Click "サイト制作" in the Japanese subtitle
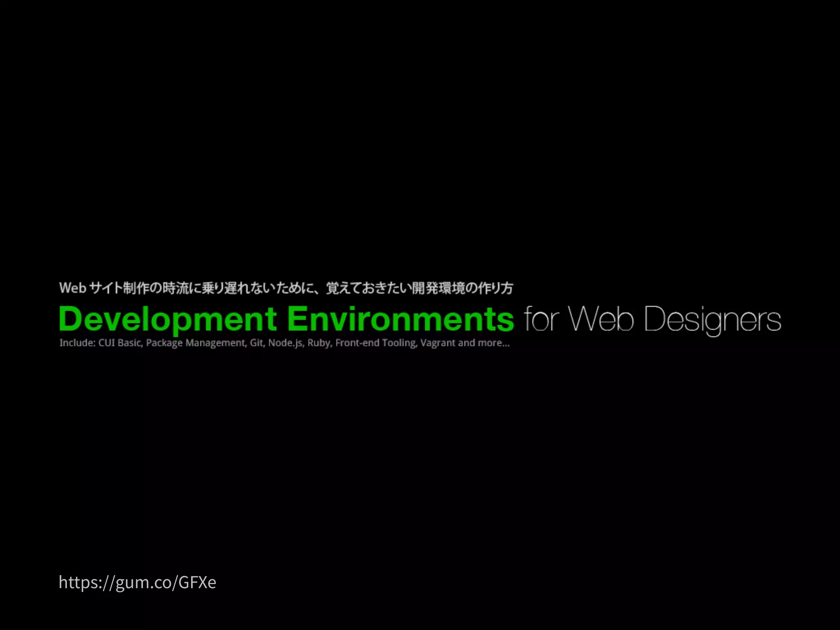This screenshot has width=840, height=630. [119, 288]
